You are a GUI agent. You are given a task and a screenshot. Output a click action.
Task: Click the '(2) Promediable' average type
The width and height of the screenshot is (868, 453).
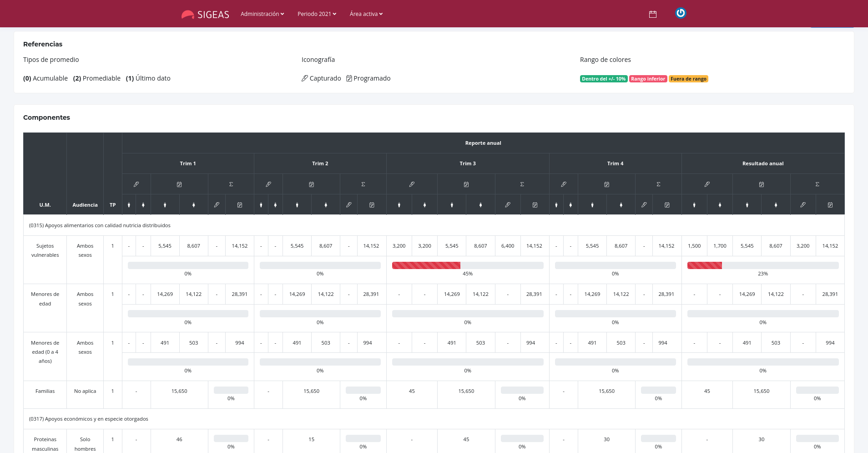97,78
